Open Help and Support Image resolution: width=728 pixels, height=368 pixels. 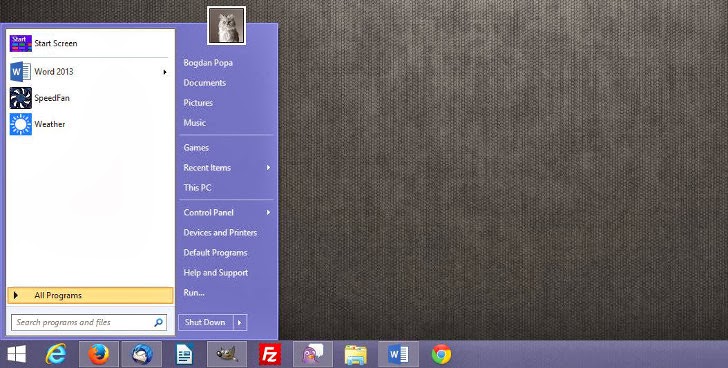[215, 273]
